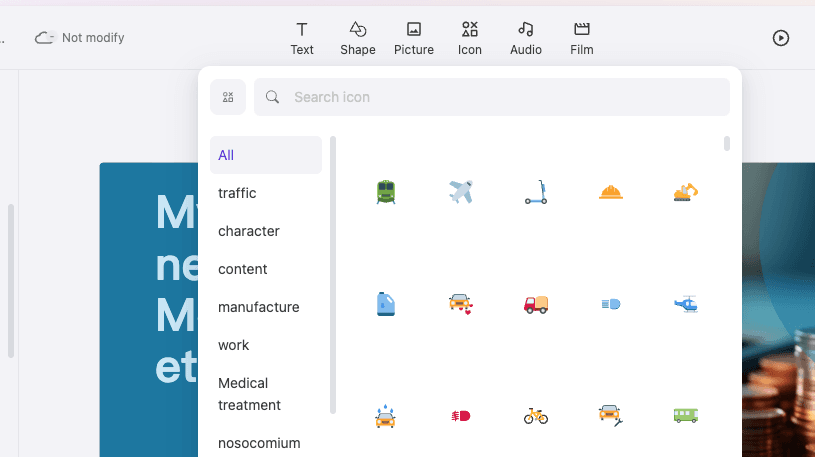This screenshot has height=457, width=815.
Task: Open the Shape tool menu
Action: click(358, 38)
